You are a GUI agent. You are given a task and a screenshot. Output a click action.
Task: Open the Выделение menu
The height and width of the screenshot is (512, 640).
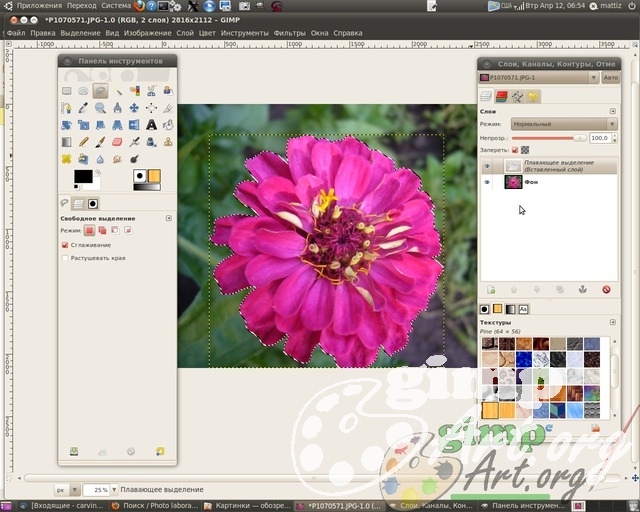(80, 33)
